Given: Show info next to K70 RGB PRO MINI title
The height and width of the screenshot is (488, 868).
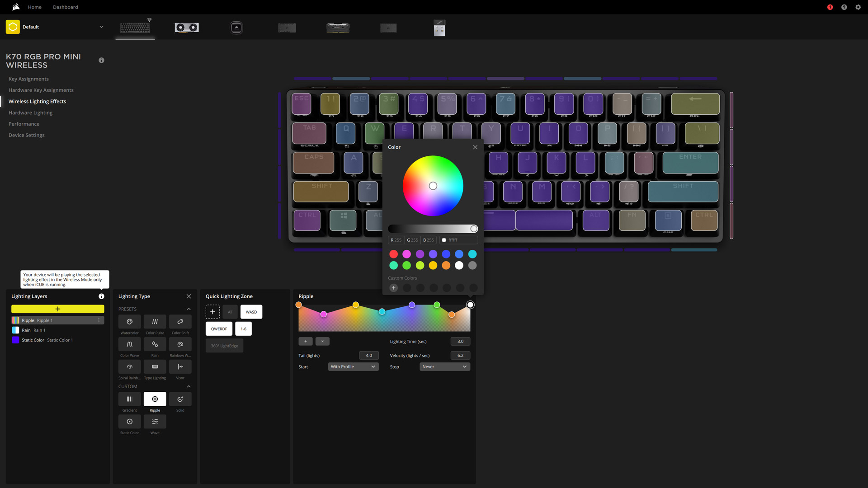Looking at the screenshot, I should tap(101, 61).
